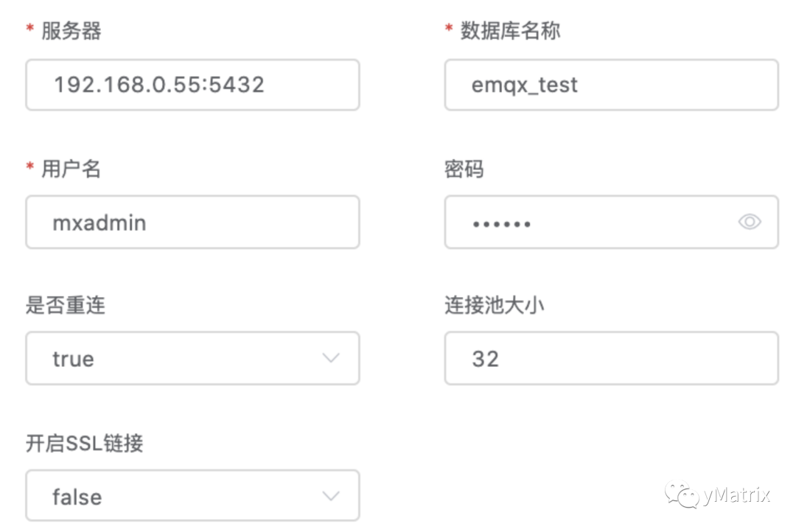Open the 是否重连 select showing true
Viewport: 796px width, 532px height.
(x=177, y=358)
